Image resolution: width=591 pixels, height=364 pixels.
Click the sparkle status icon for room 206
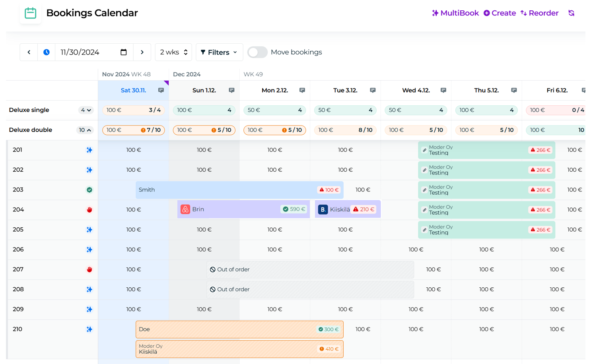pos(89,250)
